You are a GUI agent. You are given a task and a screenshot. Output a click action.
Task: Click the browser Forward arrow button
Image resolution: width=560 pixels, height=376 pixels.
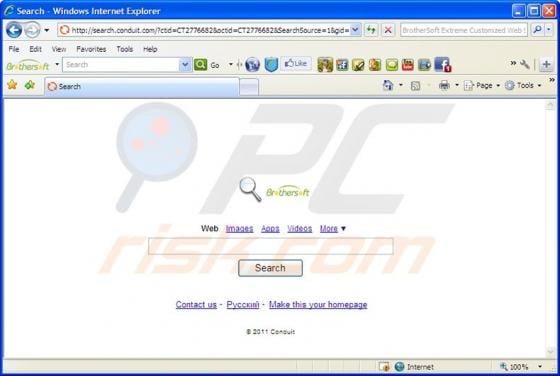(x=32, y=30)
